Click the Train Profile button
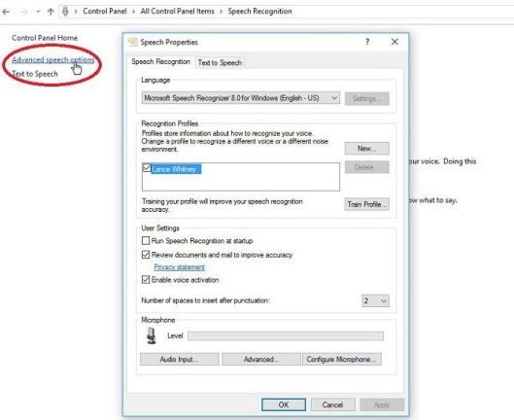Viewport: 514px width, 420px height. tap(367, 204)
